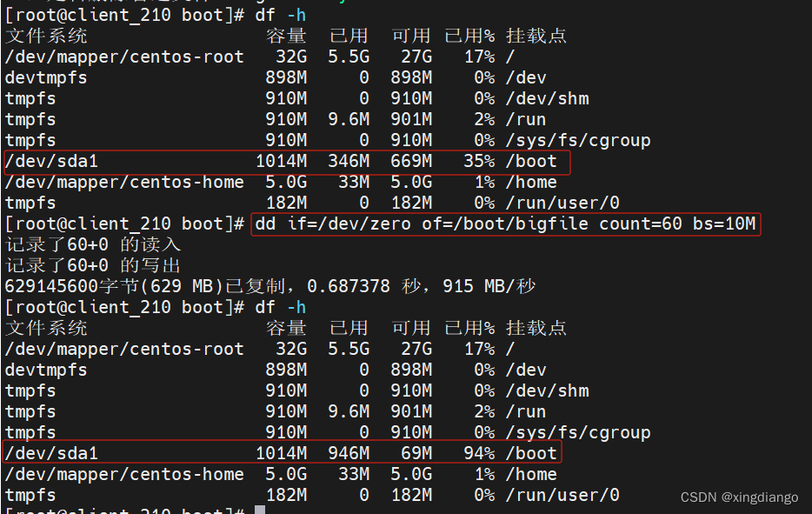The image size is (812, 514).
Task: Click the 94% usage value for /dev/sda1
Action: click(475, 453)
